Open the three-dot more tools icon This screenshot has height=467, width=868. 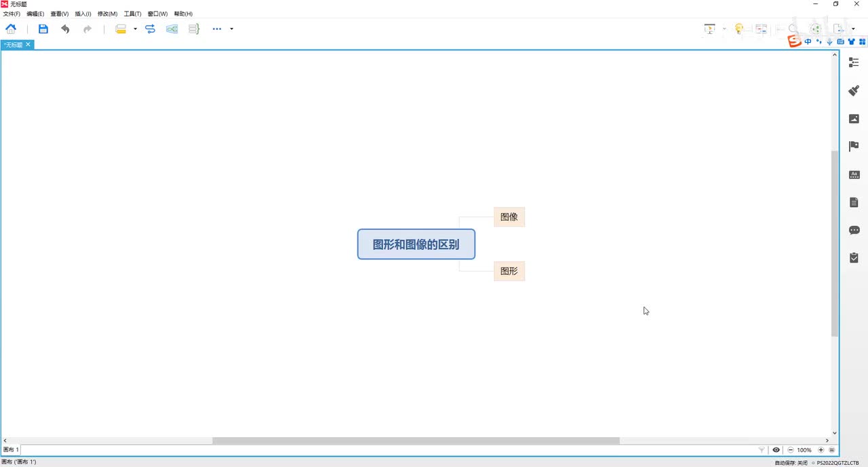click(x=217, y=29)
